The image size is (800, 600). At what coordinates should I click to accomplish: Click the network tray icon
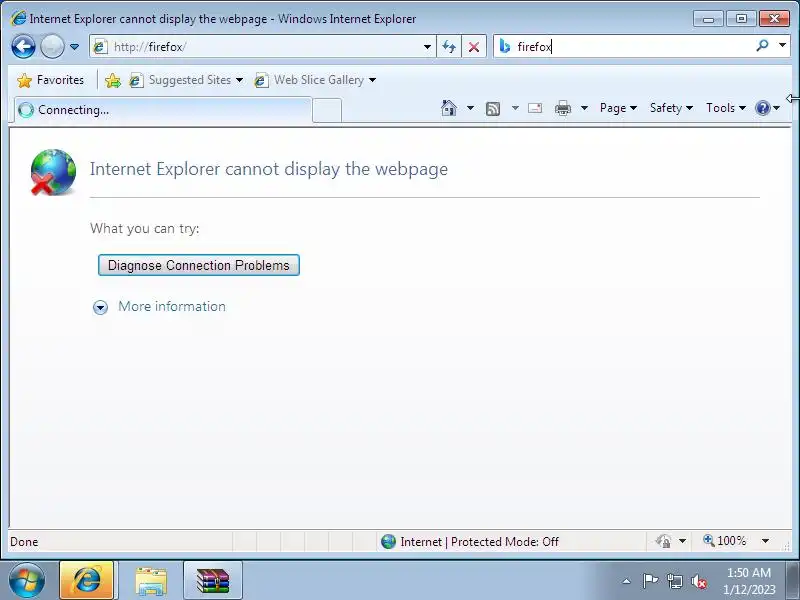click(x=674, y=581)
